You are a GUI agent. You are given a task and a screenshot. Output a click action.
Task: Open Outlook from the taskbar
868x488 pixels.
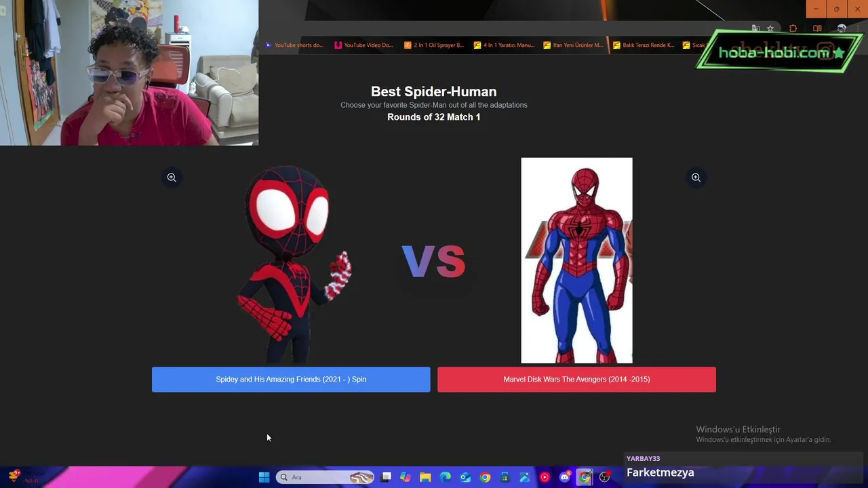(465, 477)
